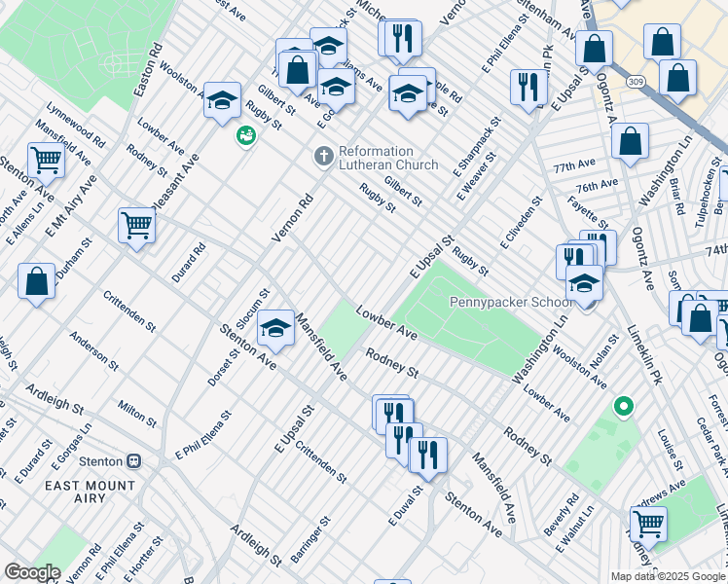Click the E Walnut Ln street label
Viewport: 728px width, 584px height.
(x=575, y=529)
